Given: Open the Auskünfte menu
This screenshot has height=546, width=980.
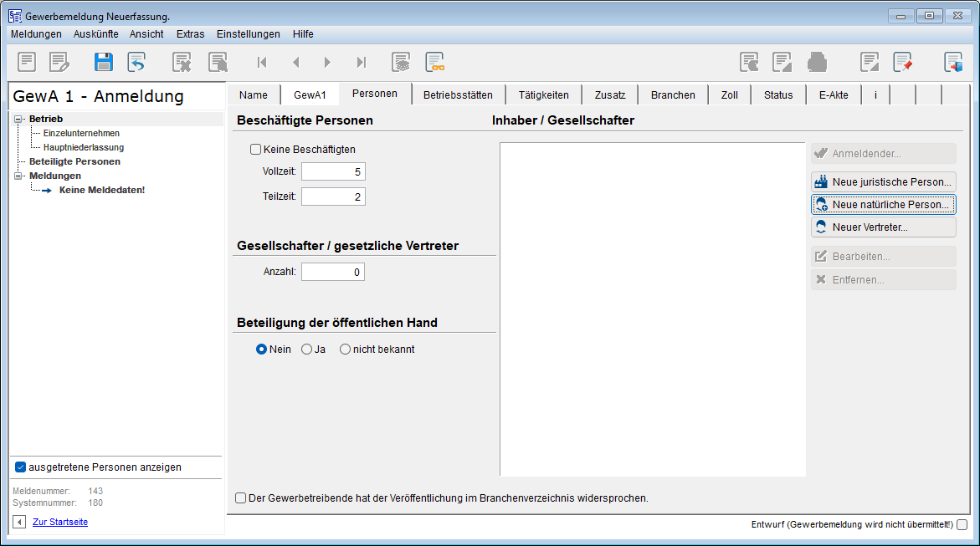Looking at the screenshot, I should coord(95,34).
